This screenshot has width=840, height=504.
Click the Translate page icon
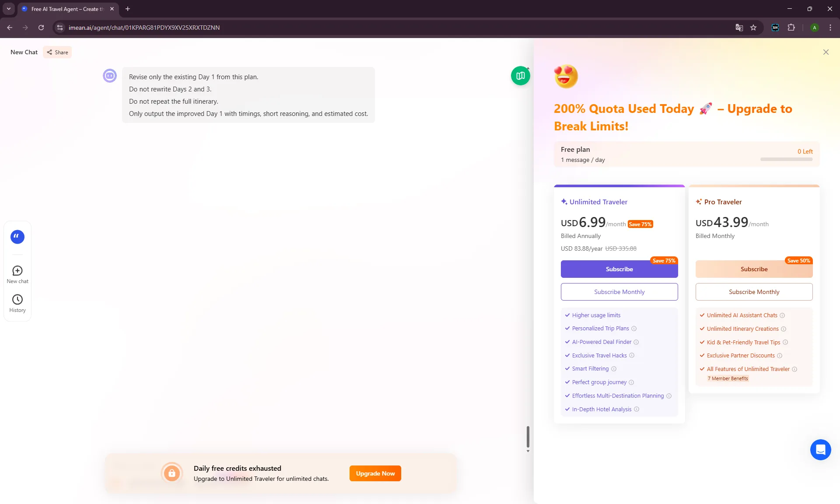coord(739,28)
